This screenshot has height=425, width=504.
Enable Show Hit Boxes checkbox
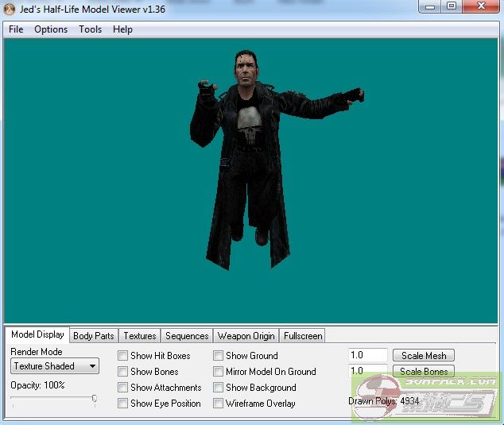122,356
